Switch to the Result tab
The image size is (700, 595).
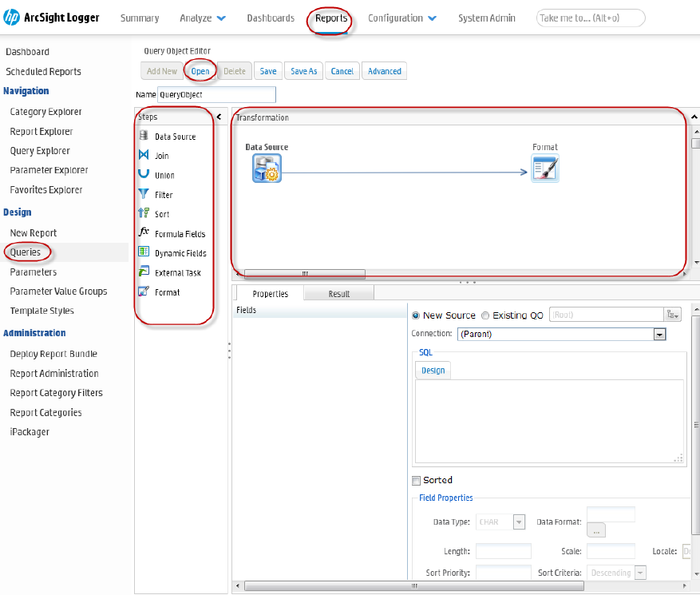pos(339,293)
